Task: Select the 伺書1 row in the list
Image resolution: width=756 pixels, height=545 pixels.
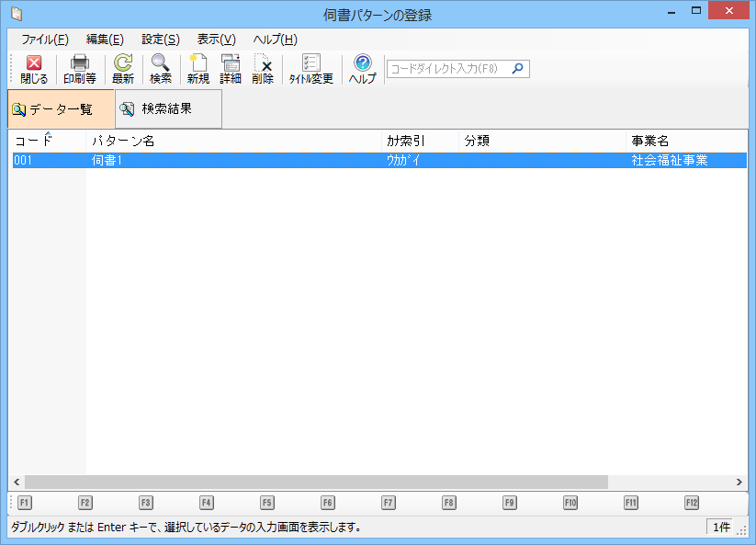Action: click(234, 160)
